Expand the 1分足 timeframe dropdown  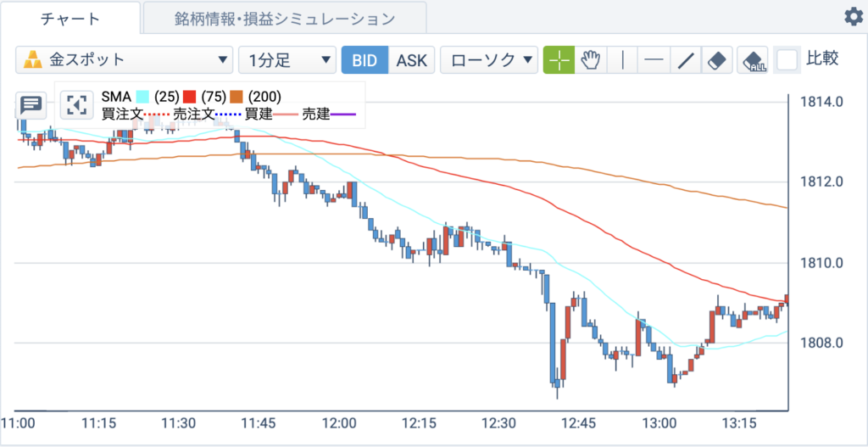[x=287, y=60]
